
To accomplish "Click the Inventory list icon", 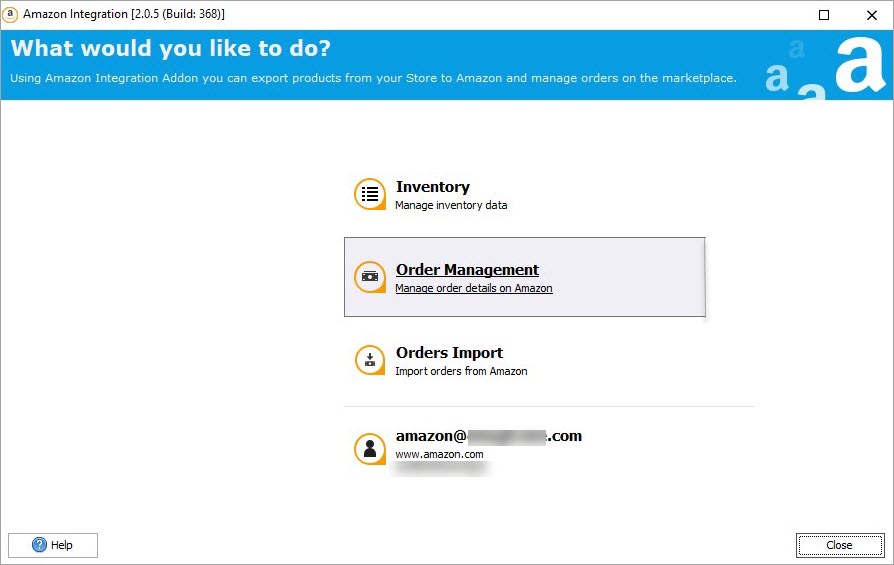I will tap(370, 194).
